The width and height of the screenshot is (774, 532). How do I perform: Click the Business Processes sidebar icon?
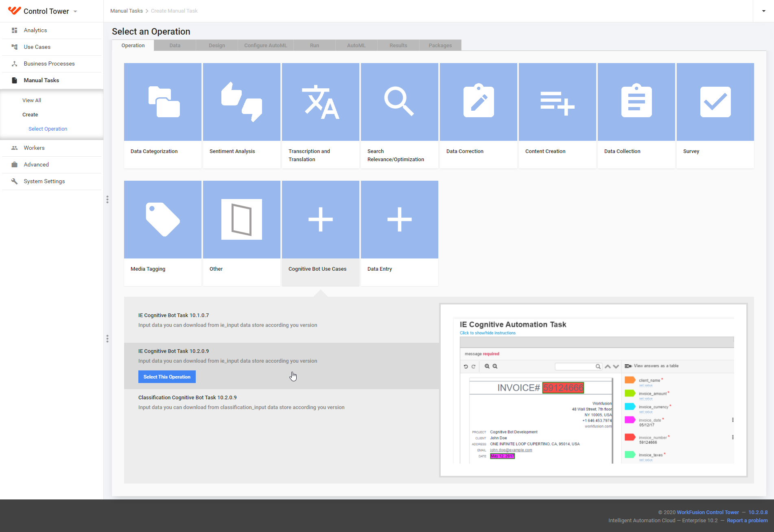pyautogui.click(x=15, y=63)
